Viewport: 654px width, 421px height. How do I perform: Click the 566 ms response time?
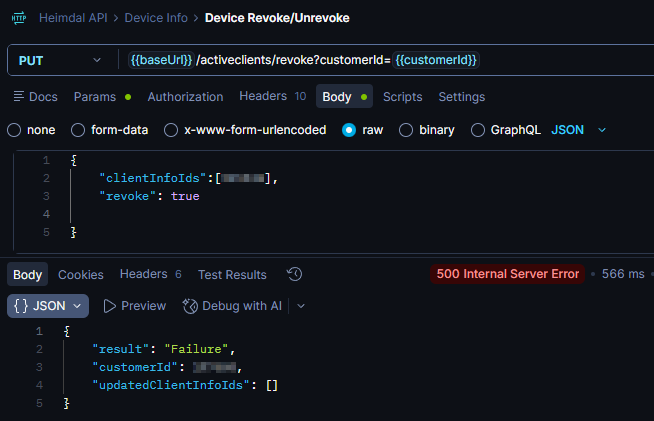[x=623, y=274]
